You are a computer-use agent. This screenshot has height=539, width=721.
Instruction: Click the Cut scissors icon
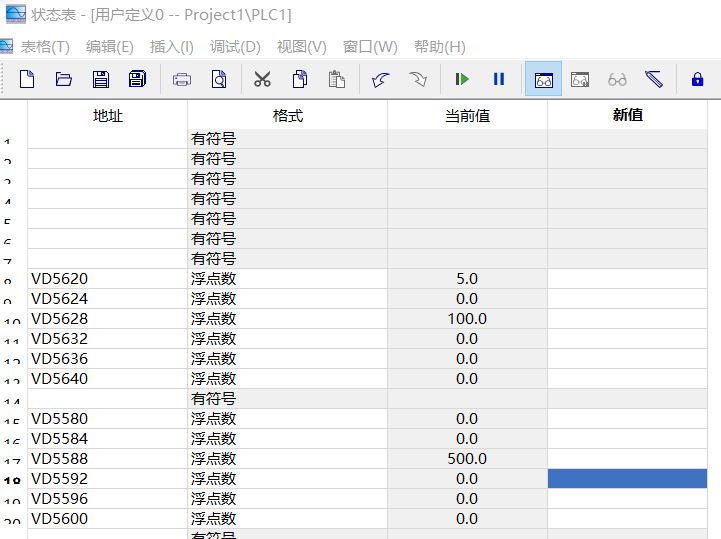tap(263, 80)
